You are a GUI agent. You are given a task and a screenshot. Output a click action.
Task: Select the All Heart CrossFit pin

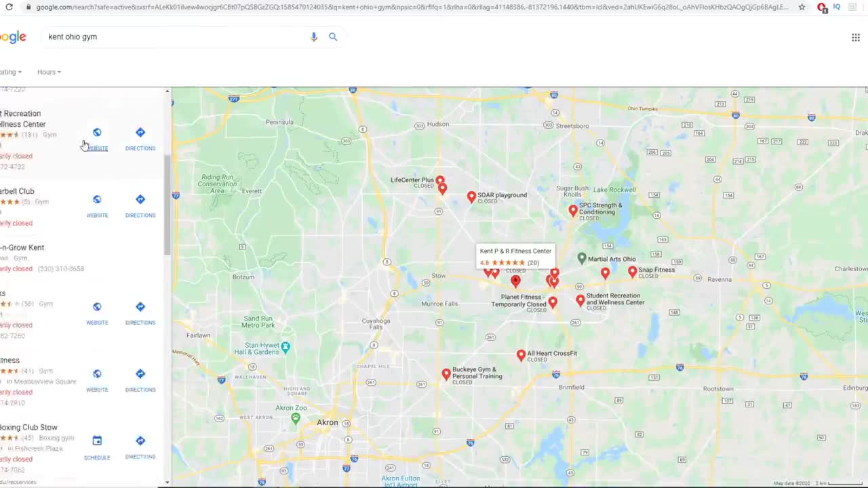tap(521, 354)
